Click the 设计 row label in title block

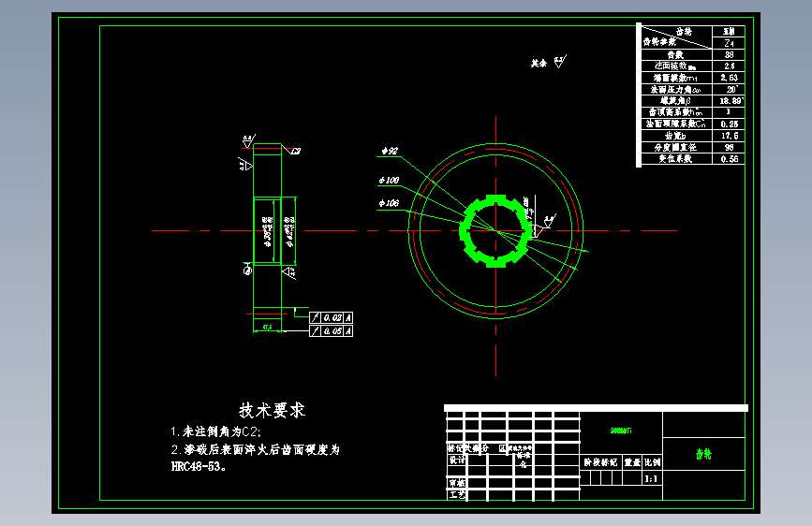pos(457,460)
